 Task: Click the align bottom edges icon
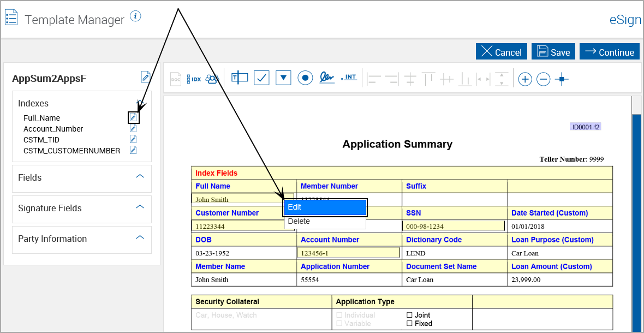(464, 79)
